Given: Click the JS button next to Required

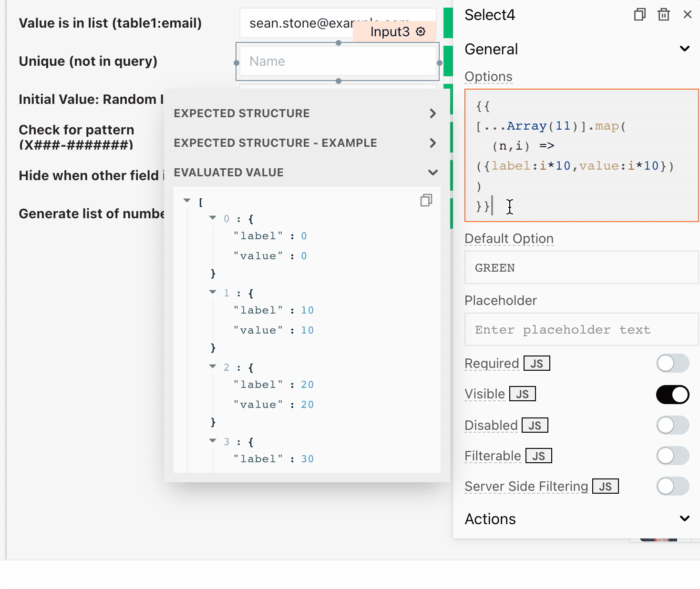Looking at the screenshot, I should coord(536,364).
